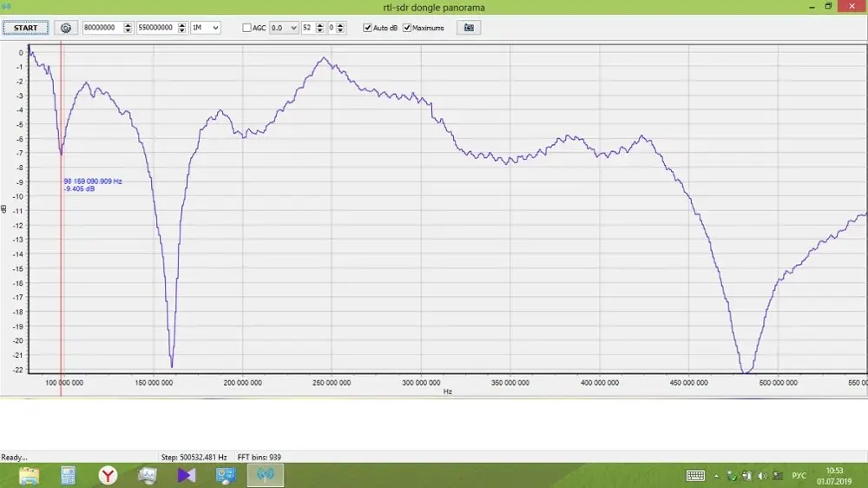The width and height of the screenshot is (868, 488).
Task: Decrease the 0 value with down arrow
Action: [340, 30]
